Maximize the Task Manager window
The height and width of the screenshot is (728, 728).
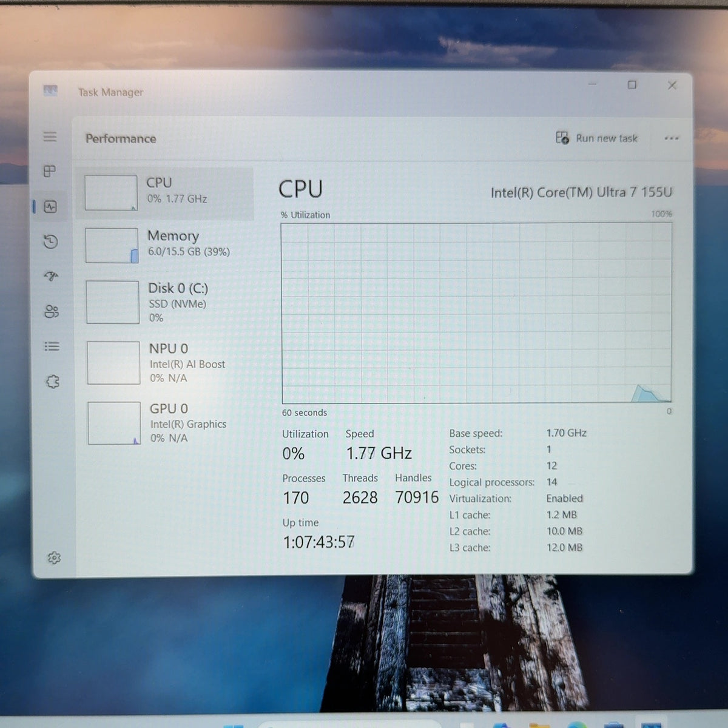pyautogui.click(x=632, y=85)
